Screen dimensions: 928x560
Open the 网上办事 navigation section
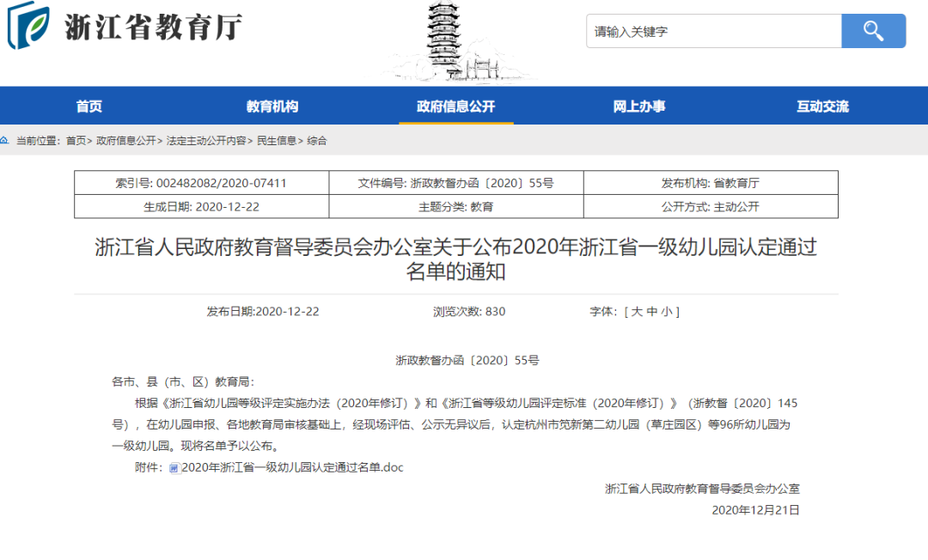638,105
